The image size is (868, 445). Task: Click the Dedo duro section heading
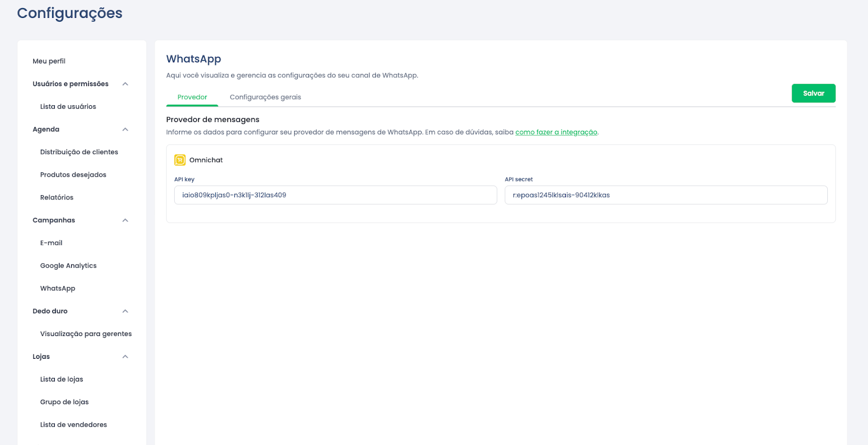point(50,311)
